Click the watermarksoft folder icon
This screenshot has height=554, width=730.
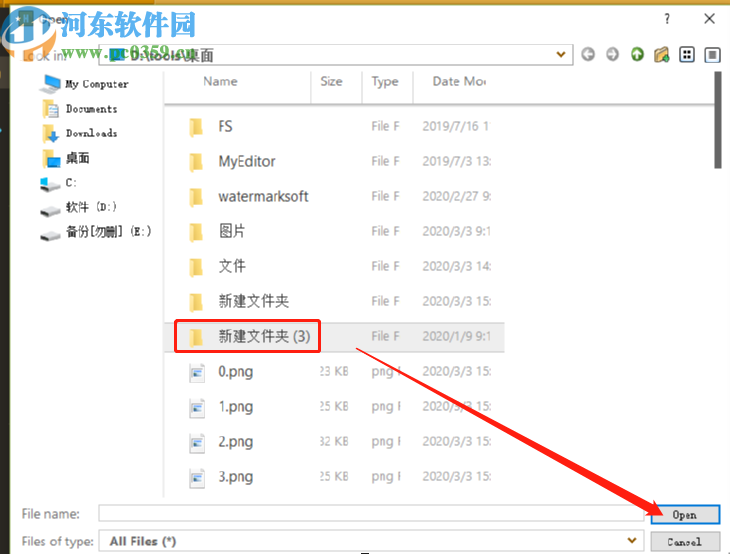(x=196, y=197)
